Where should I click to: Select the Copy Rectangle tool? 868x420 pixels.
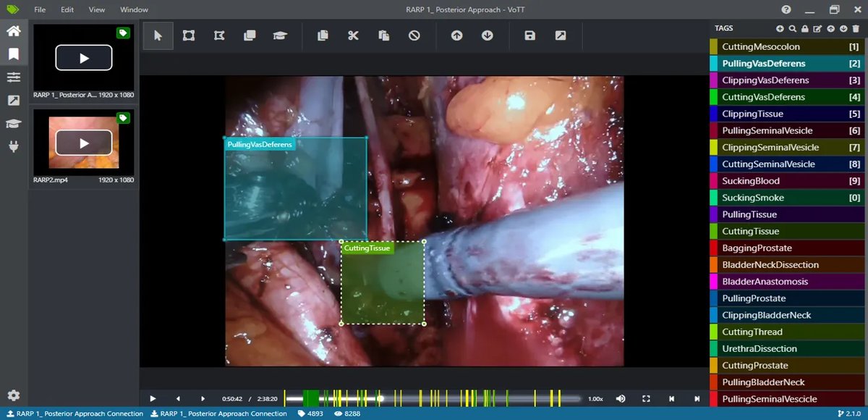250,35
